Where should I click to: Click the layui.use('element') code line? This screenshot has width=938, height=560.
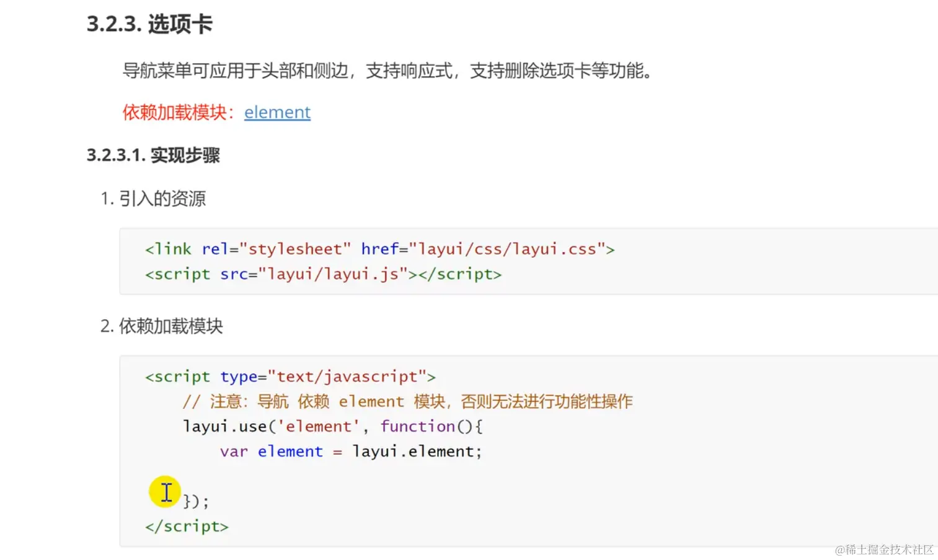332,426
